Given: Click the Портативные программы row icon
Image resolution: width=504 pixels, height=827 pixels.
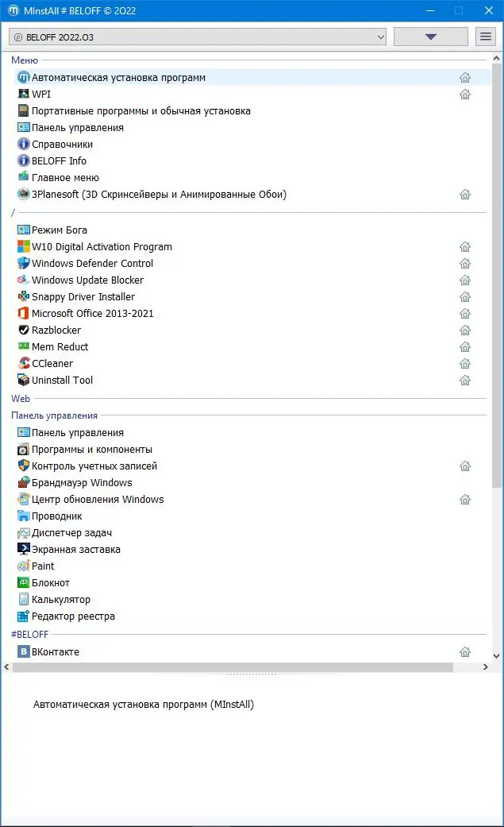Looking at the screenshot, I should click(x=23, y=110).
